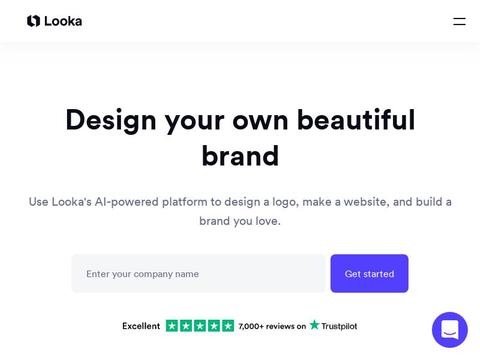Select the second Trustpilot rating star

pos(186,326)
